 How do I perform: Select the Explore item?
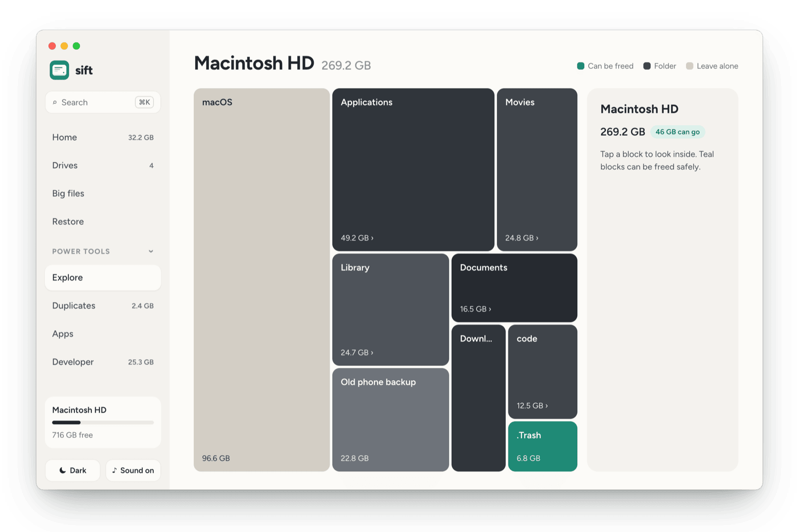(x=103, y=277)
